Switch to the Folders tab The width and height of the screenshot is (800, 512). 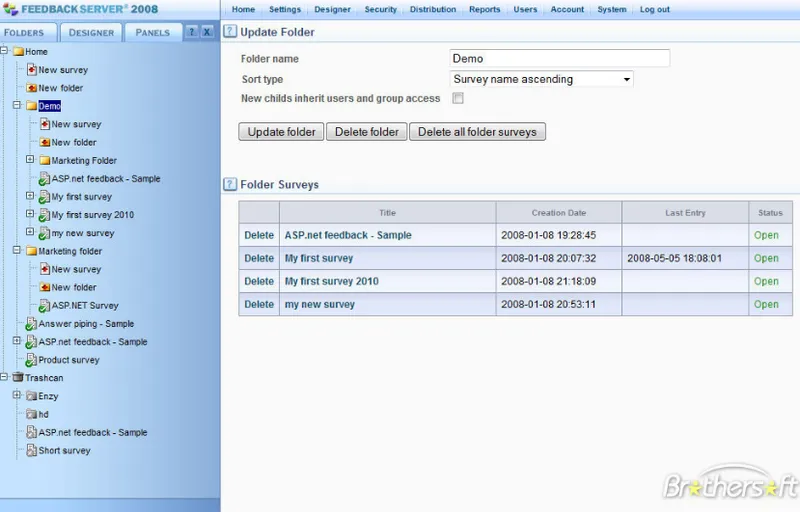tap(28, 32)
